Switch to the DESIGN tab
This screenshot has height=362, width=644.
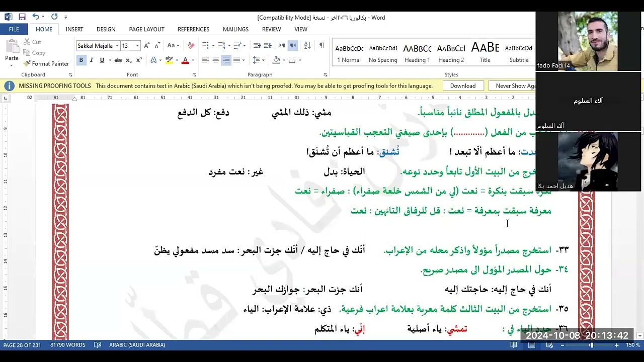click(x=106, y=29)
